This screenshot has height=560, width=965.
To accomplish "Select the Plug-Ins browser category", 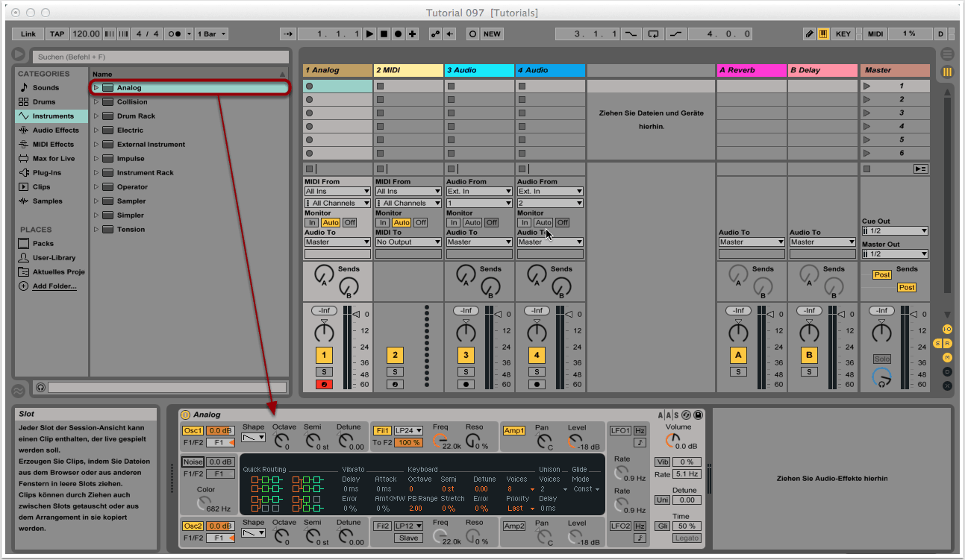I will tap(46, 173).
